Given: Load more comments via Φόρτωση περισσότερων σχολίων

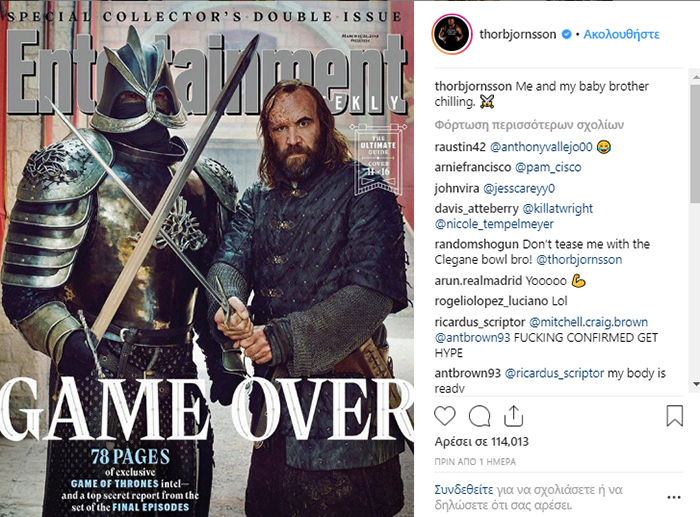Looking at the screenshot, I should 529,125.
